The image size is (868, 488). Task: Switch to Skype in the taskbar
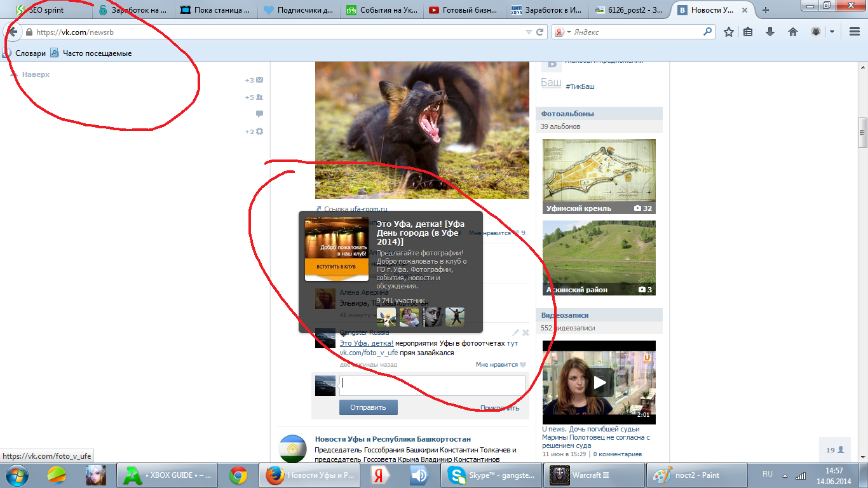[x=491, y=475]
